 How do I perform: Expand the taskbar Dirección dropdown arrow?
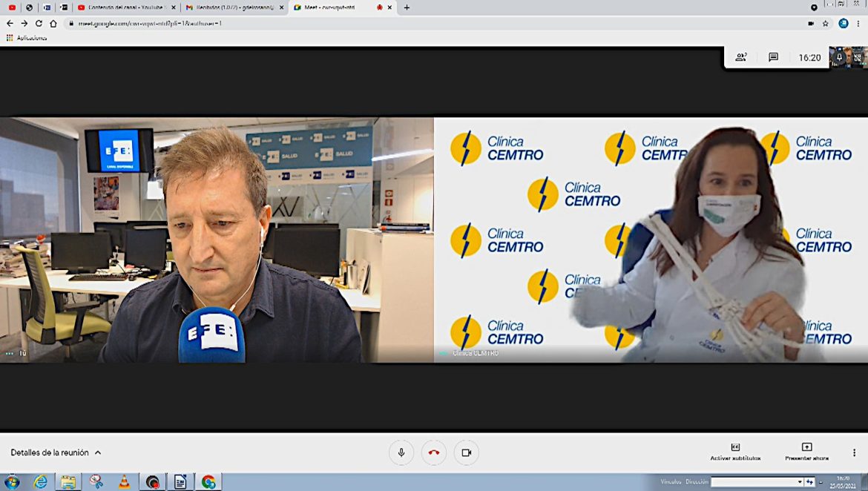800,481
